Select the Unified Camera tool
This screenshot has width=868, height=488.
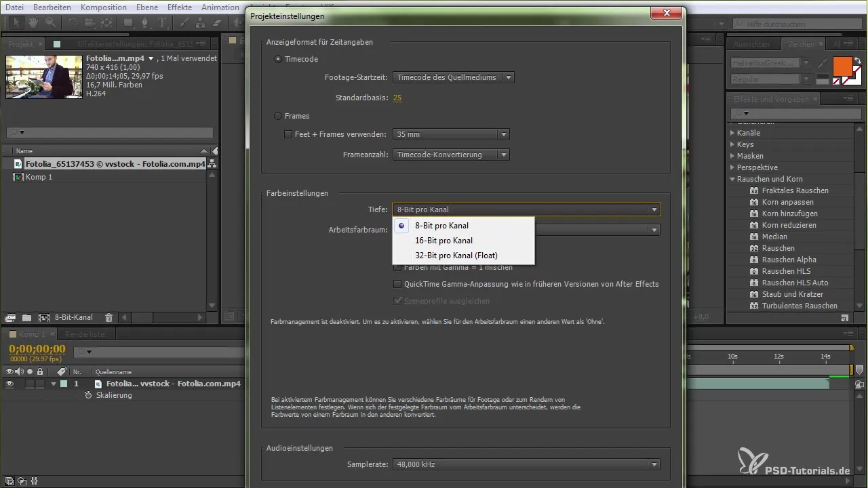point(90,23)
